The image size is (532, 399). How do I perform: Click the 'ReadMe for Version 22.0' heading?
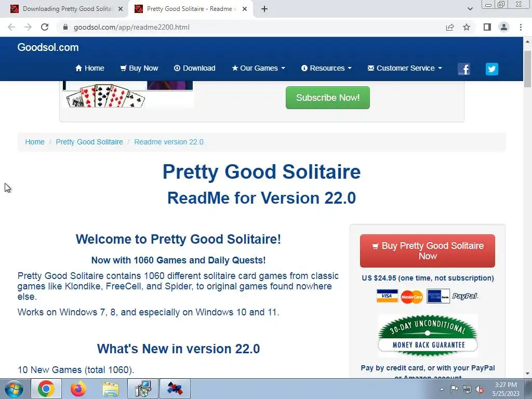[262, 198]
